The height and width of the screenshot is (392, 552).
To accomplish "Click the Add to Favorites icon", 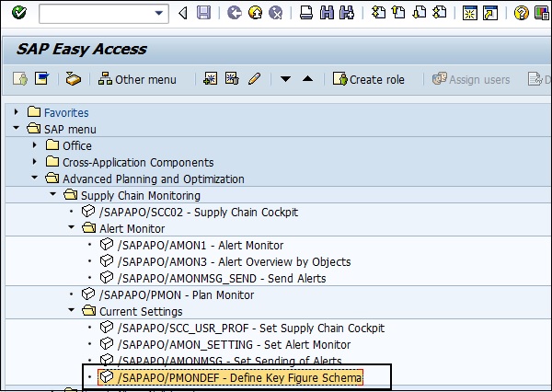I will [x=210, y=79].
